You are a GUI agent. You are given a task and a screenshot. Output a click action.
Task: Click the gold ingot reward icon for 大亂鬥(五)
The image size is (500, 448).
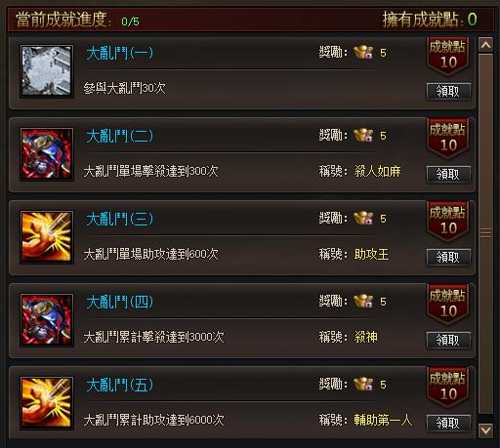pyautogui.click(x=363, y=385)
